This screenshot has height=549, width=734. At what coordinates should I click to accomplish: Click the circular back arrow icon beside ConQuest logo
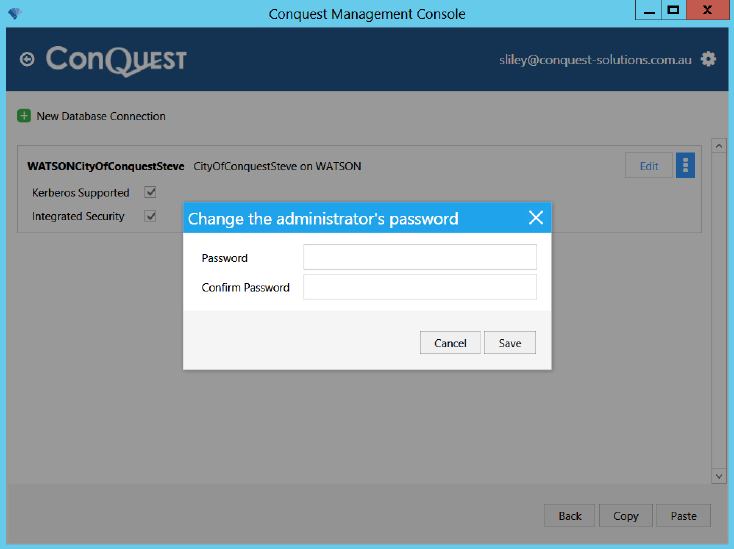(x=27, y=59)
